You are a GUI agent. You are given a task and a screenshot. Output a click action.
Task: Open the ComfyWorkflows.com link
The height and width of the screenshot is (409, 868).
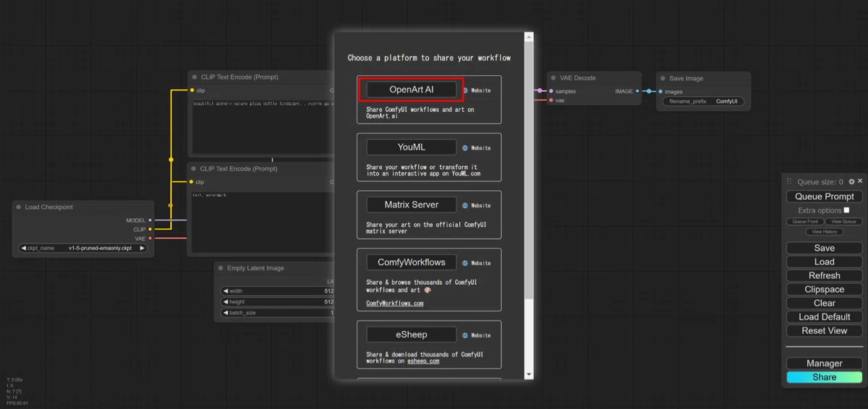395,303
